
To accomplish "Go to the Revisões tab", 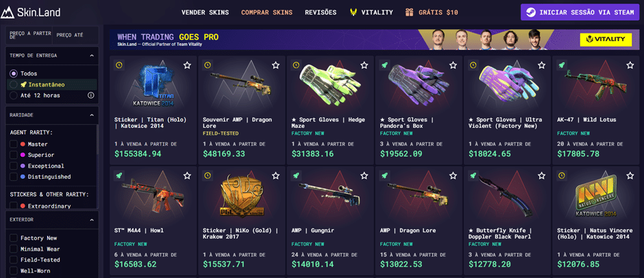I will (321, 12).
